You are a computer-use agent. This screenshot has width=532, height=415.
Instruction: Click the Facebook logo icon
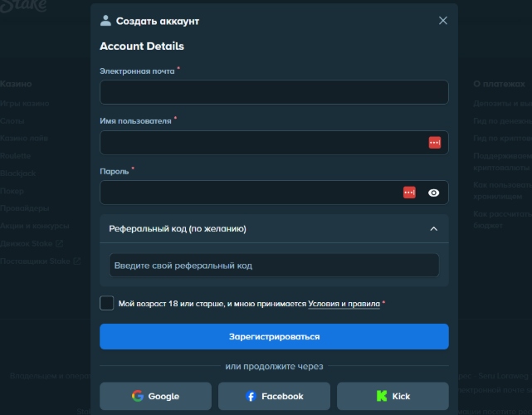pyautogui.click(x=251, y=396)
